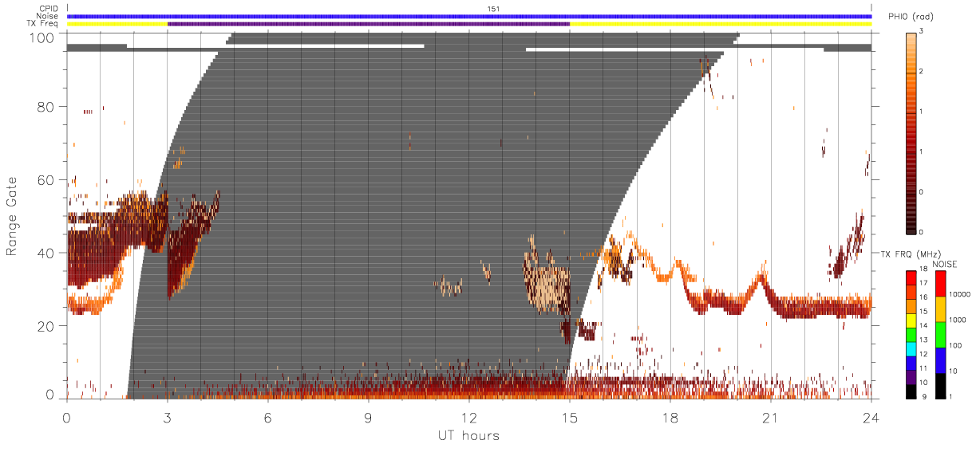Click the Range Gate axis title

(x=13, y=217)
